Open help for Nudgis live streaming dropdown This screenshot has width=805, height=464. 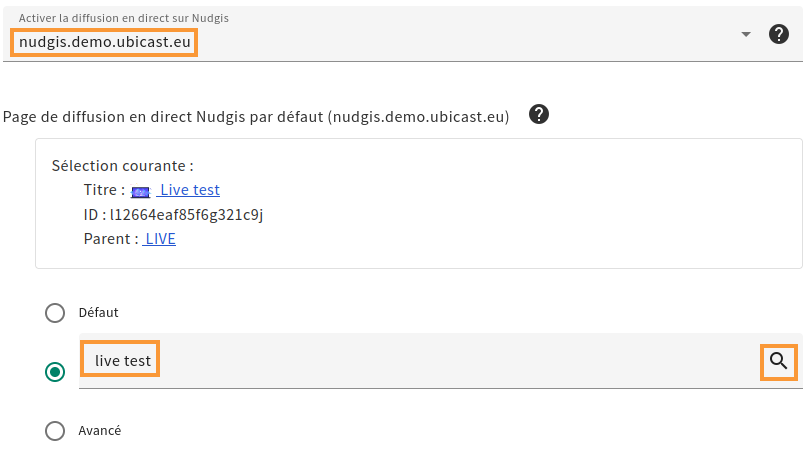click(x=778, y=34)
